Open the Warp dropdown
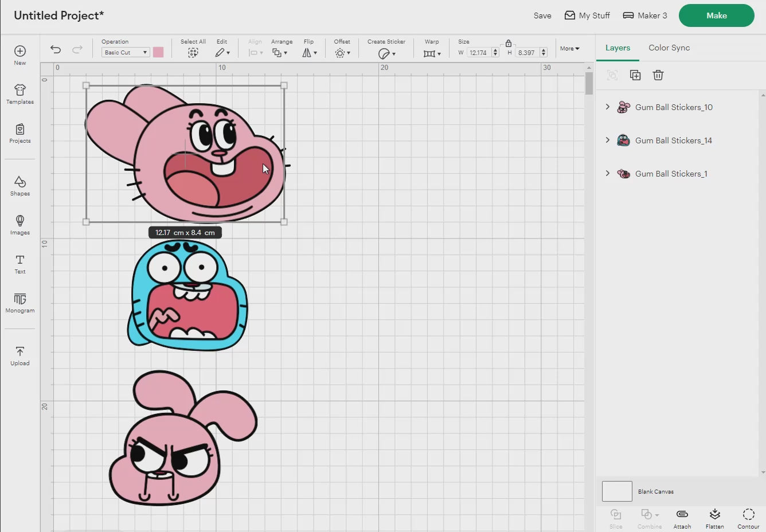 point(432,53)
